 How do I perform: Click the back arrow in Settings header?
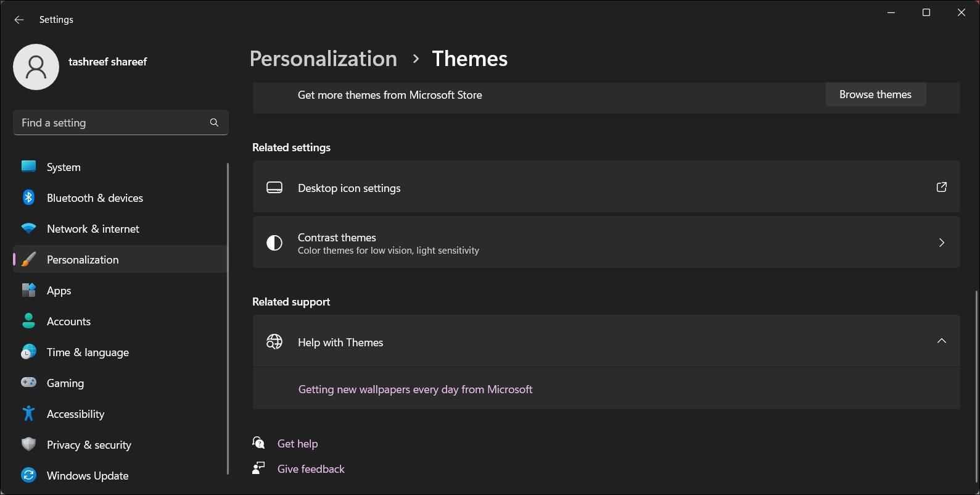coord(19,20)
